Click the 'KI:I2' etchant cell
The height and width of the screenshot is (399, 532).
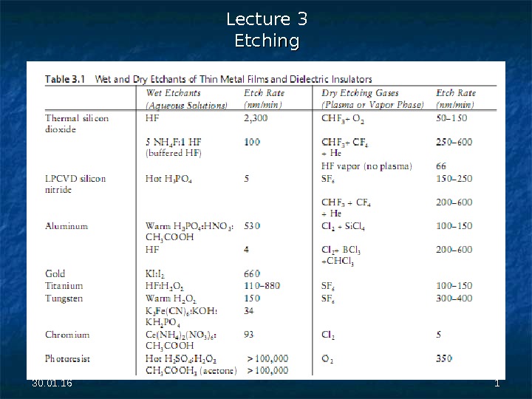pyautogui.click(x=155, y=274)
